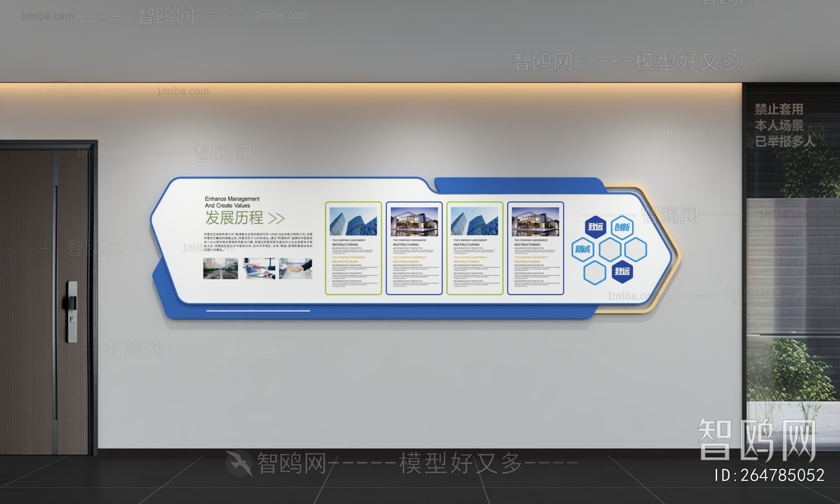Image resolution: width=840 pixels, height=504 pixels.
Task: Click the villa image in second panel
Action: click(x=414, y=221)
